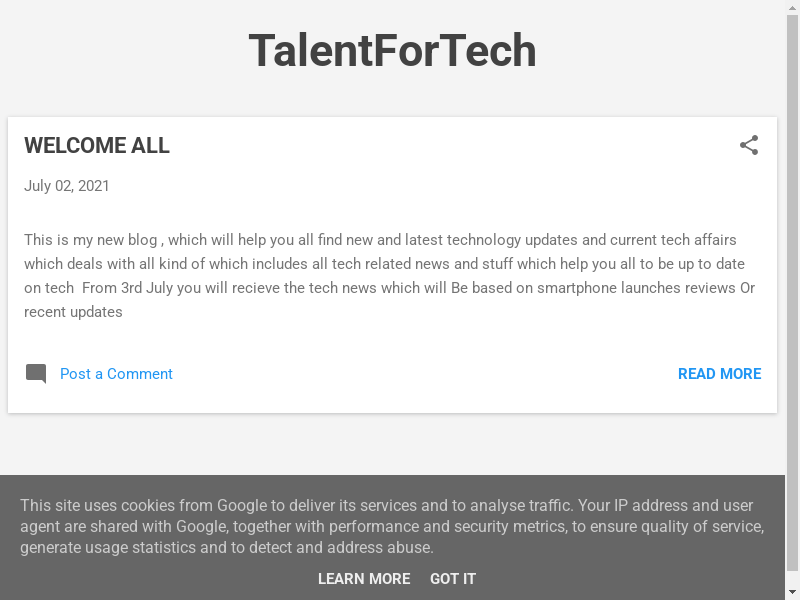
Task: Open the WELCOME ALL post title
Action: coord(97,146)
